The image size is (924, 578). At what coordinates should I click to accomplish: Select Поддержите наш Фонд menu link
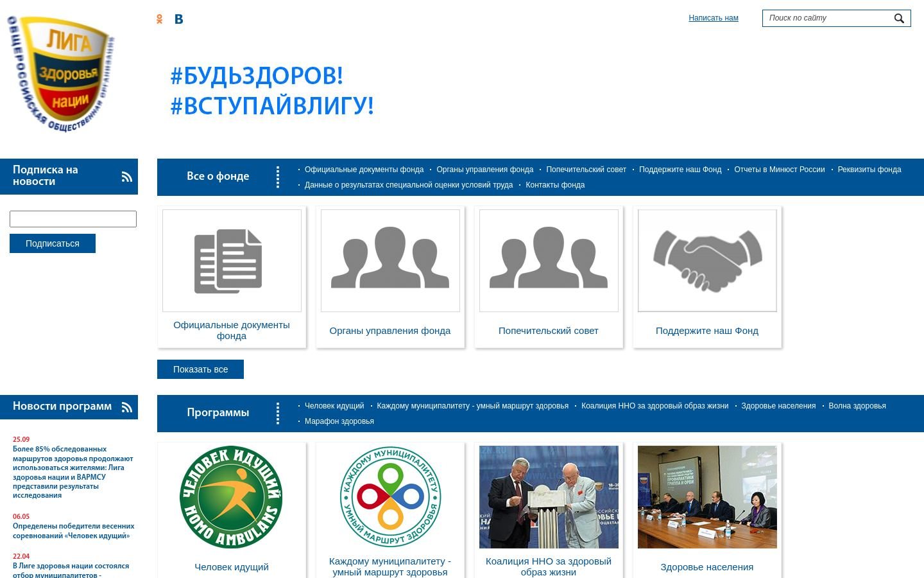pos(680,170)
